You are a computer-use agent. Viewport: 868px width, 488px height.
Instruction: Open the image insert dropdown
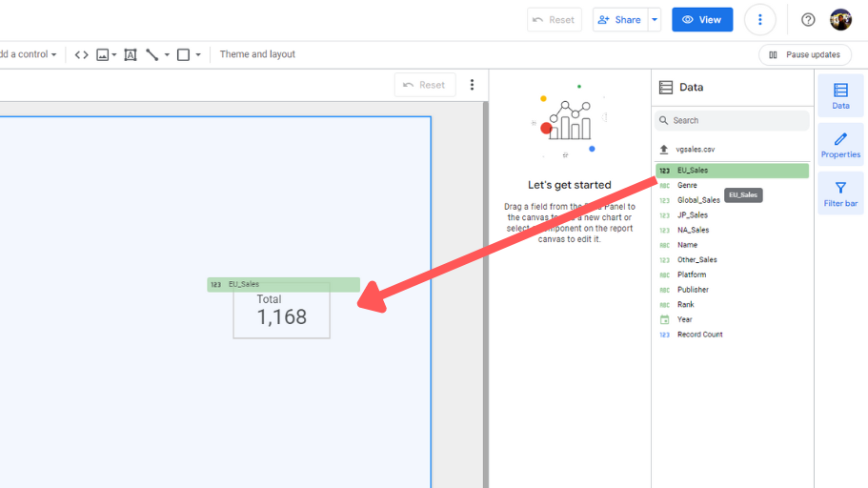(107, 55)
